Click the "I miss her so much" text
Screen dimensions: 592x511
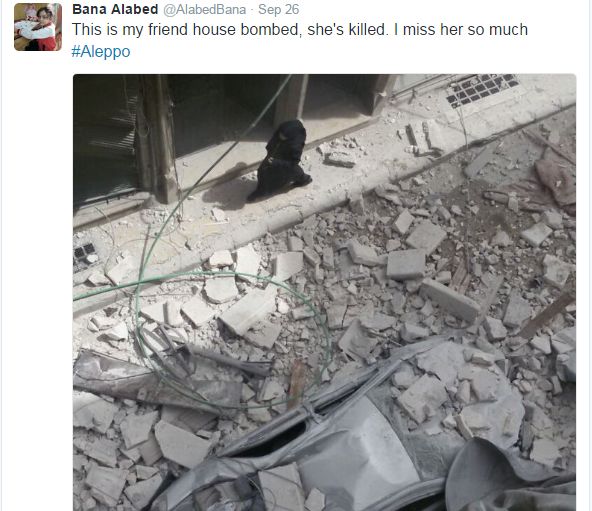point(461,29)
